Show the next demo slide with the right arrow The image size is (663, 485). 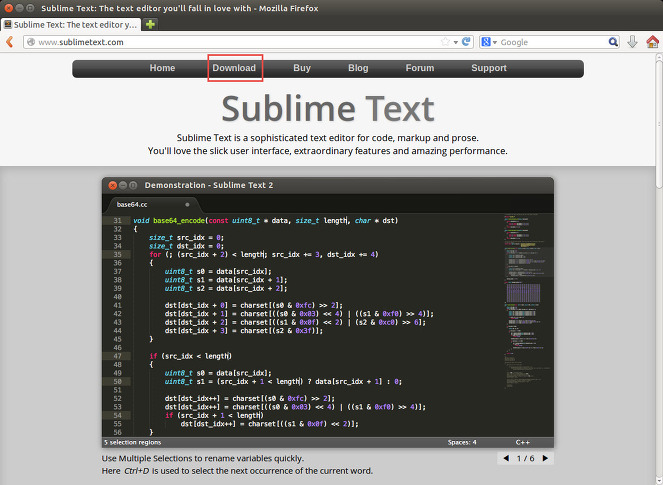tap(545, 458)
